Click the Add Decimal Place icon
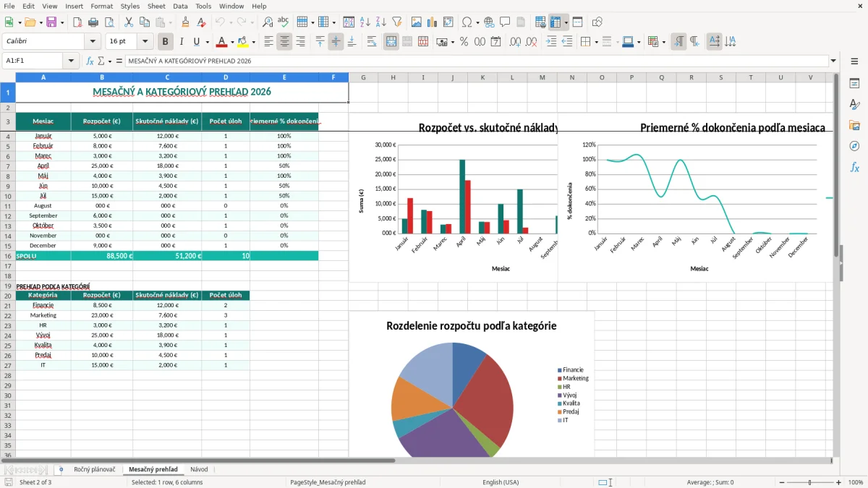 [x=515, y=42]
